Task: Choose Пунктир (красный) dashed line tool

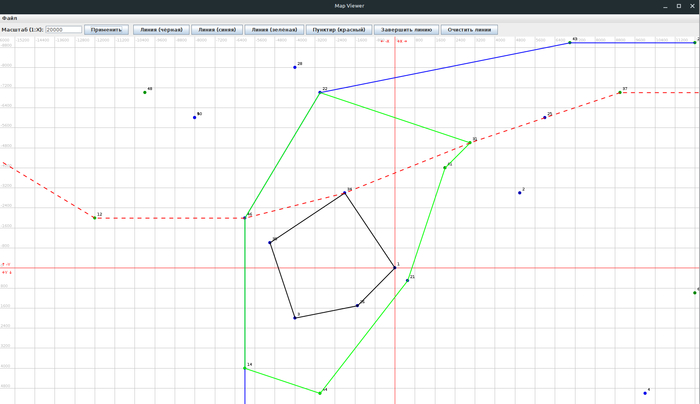Action: click(338, 30)
